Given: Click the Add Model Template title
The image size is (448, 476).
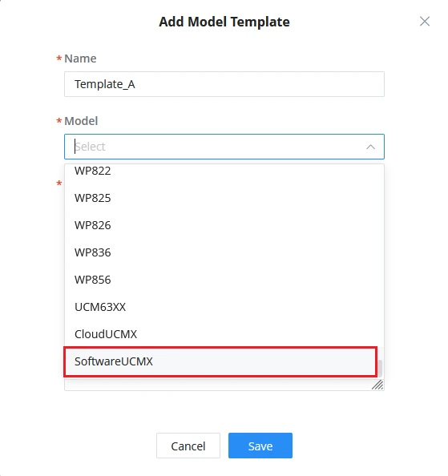Looking at the screenshot, I should tap(224, 22).
